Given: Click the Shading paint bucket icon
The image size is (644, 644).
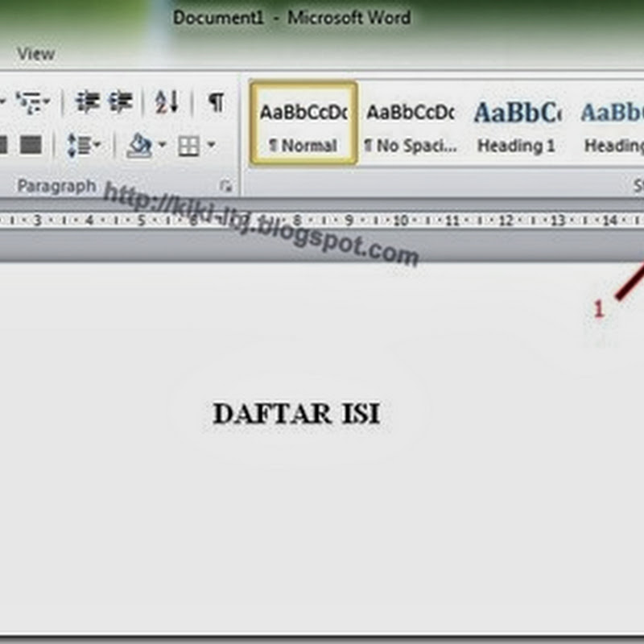Looking at the screenshot, I should click(x=140, y=146).
